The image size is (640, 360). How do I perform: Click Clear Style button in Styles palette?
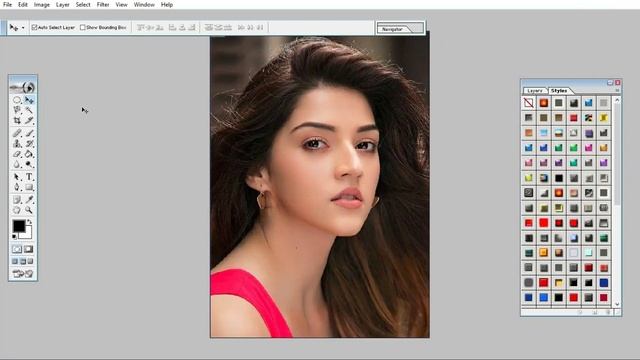click(x=580, y=312)
